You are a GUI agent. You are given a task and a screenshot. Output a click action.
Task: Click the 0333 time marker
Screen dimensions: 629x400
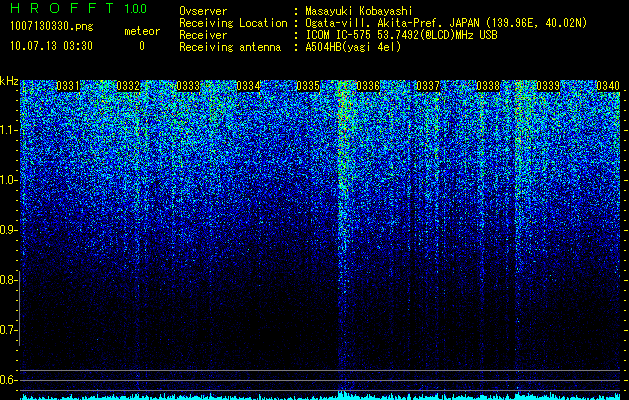click(x=188, y=86)
